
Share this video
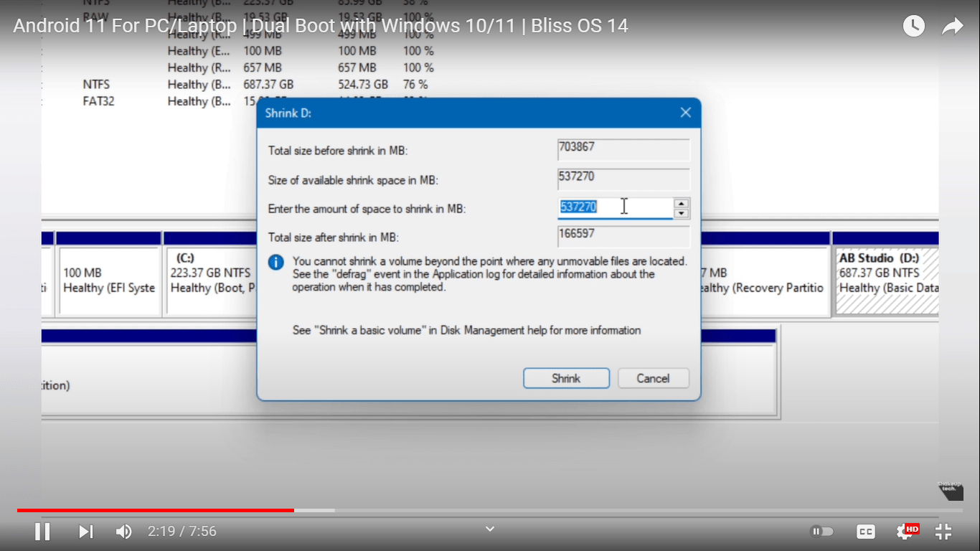[x=953, y=25]
